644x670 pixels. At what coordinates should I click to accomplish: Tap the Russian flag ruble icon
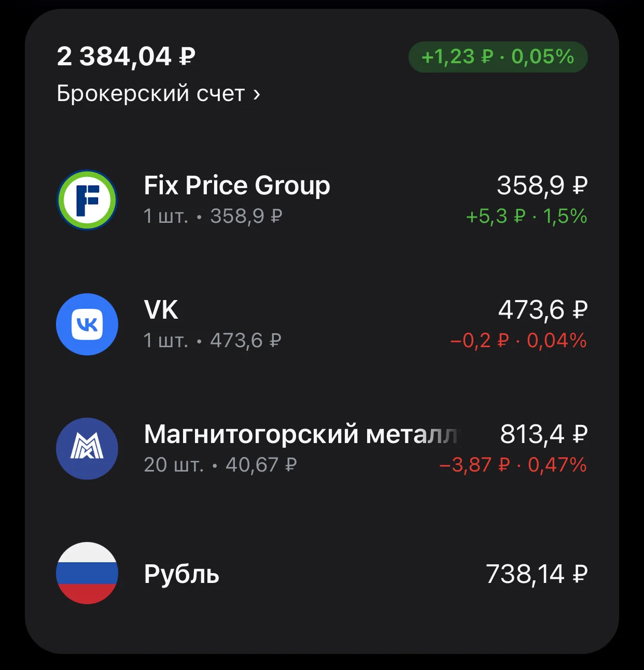point(87,573)
